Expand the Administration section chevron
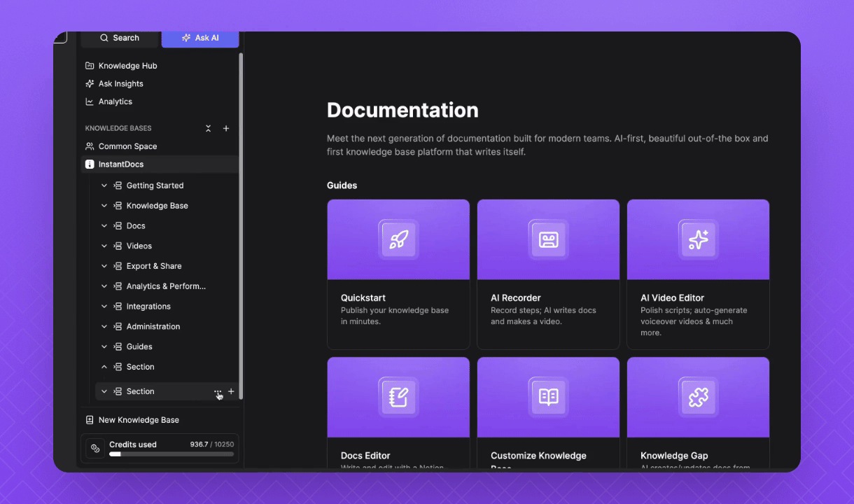The width and height of the screenshot is (854, 504). click(104, 327)
